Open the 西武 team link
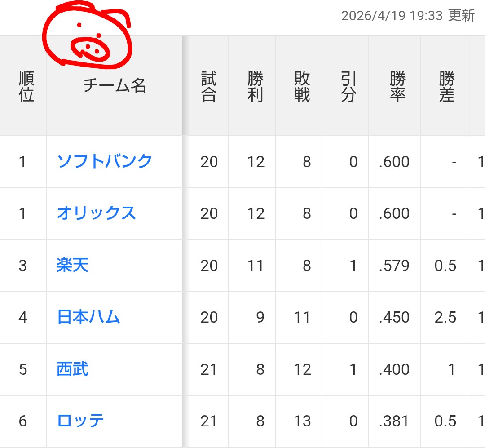This screenshot has height=448, width=485. [73, 369]
